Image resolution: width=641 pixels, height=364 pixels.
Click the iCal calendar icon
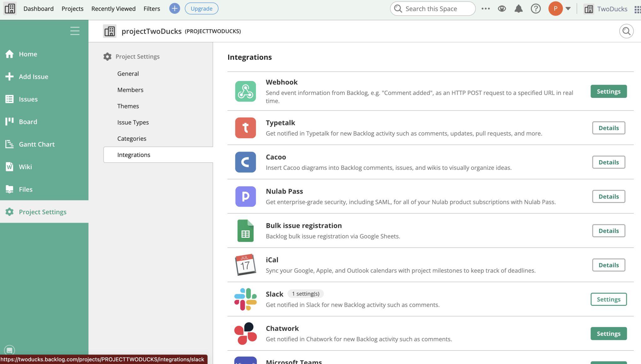click(x=245, y=265)
